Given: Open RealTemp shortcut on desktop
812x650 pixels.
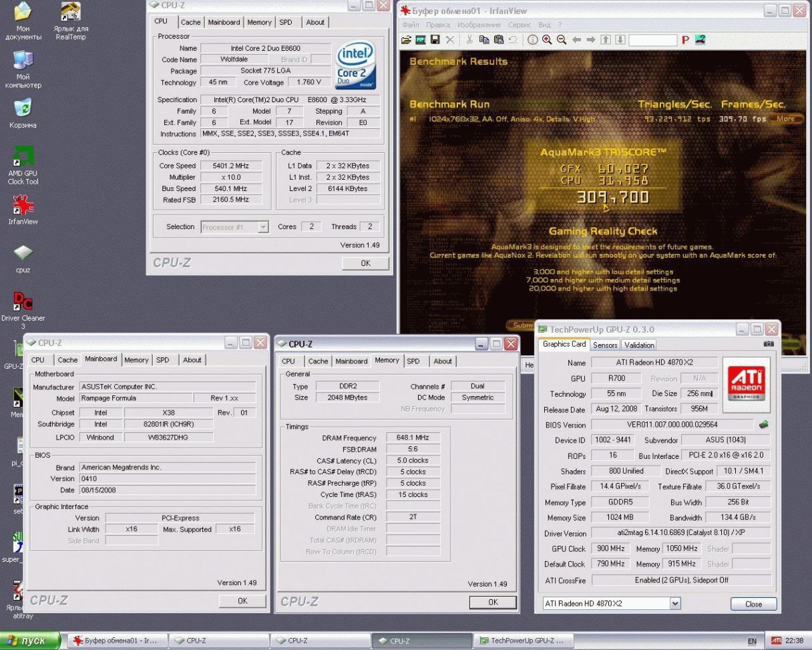Looking at the screenshot, I should coord(71,21).
